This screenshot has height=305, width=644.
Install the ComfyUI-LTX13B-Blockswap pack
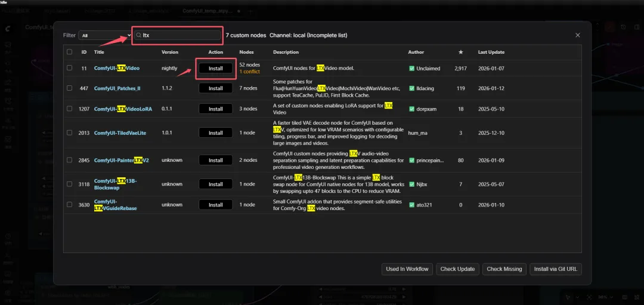(216, 184)
